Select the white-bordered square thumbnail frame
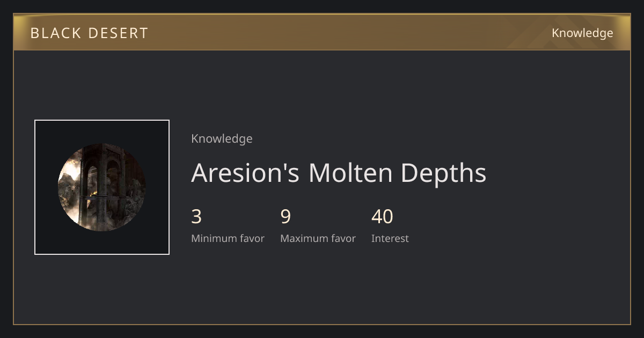Image resolution: width=644 pixels, height=338 pixels. [102, 187]
